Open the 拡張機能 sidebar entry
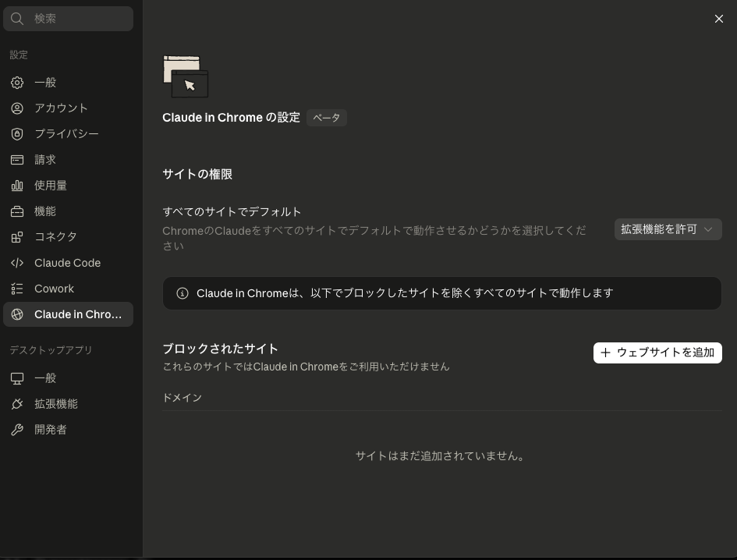This screenshot has width=737, height=560. click(x=68, y=404)
